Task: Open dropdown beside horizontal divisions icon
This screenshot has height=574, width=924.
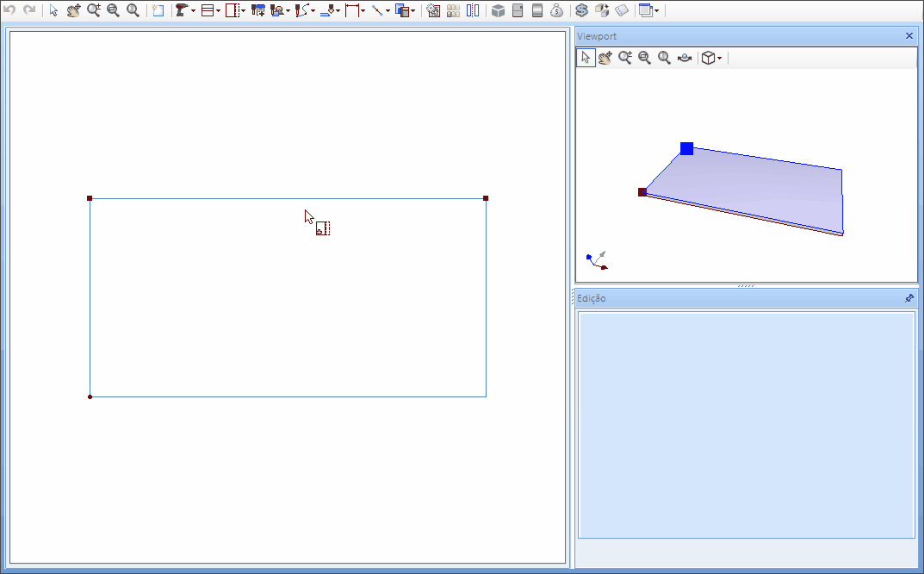Action: pos(218,10)
